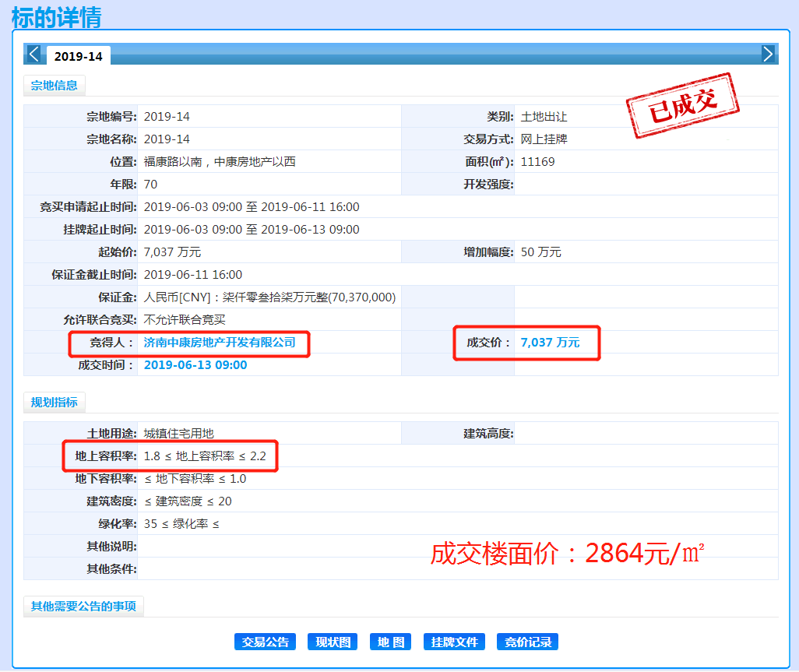Click 保证金截止时间 value 2019-06-11 16:00
799x672 pixels.
click(x=193, y=275)
